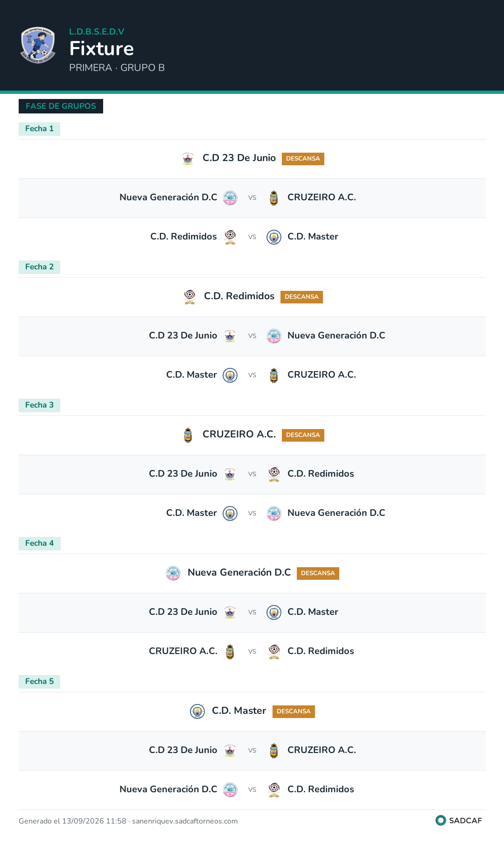Select the Fecha 3 label

39,405
